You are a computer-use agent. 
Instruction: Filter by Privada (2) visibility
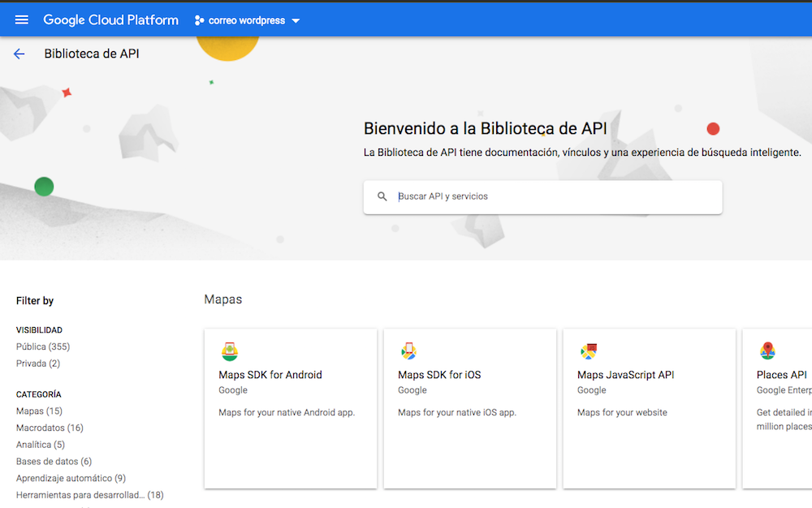38,364
